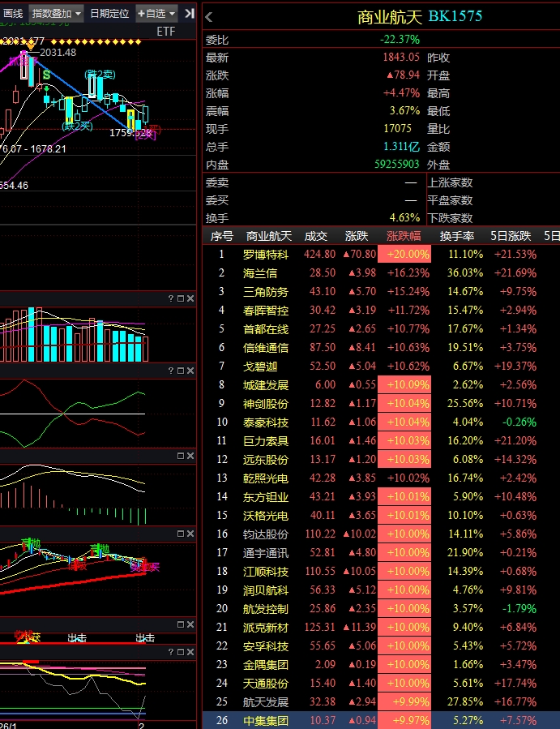Select stock row 东方钽业

[381, 496]
